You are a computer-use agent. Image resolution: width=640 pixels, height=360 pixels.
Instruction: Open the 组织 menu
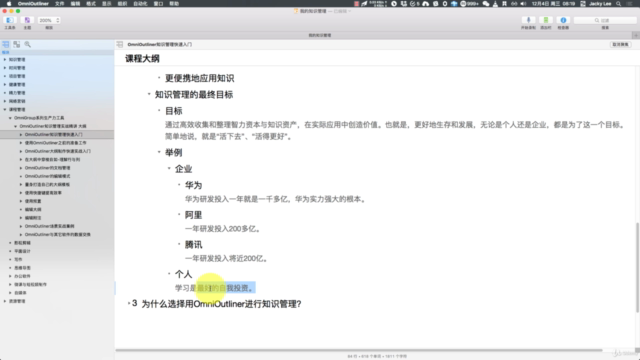pos(122,4)
